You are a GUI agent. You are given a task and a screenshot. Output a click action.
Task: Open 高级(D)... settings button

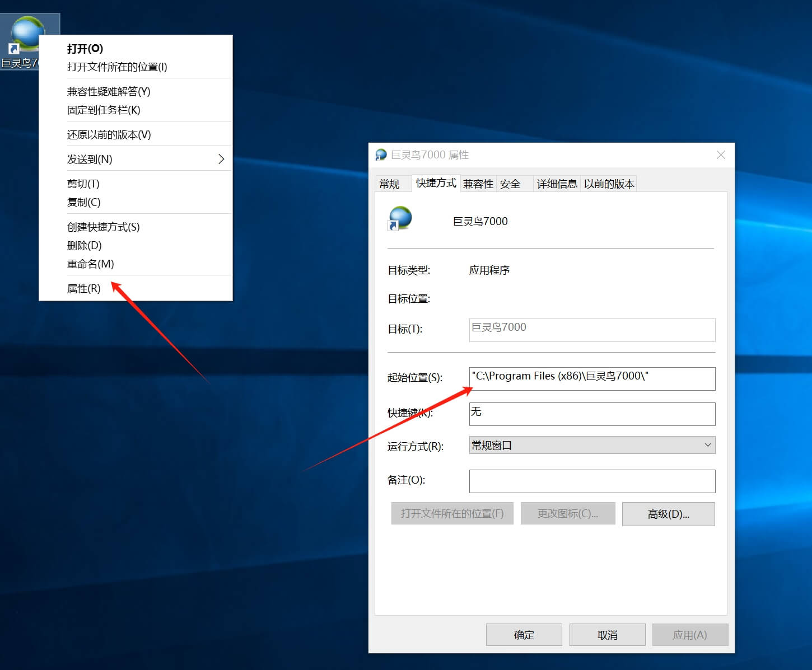668,514
